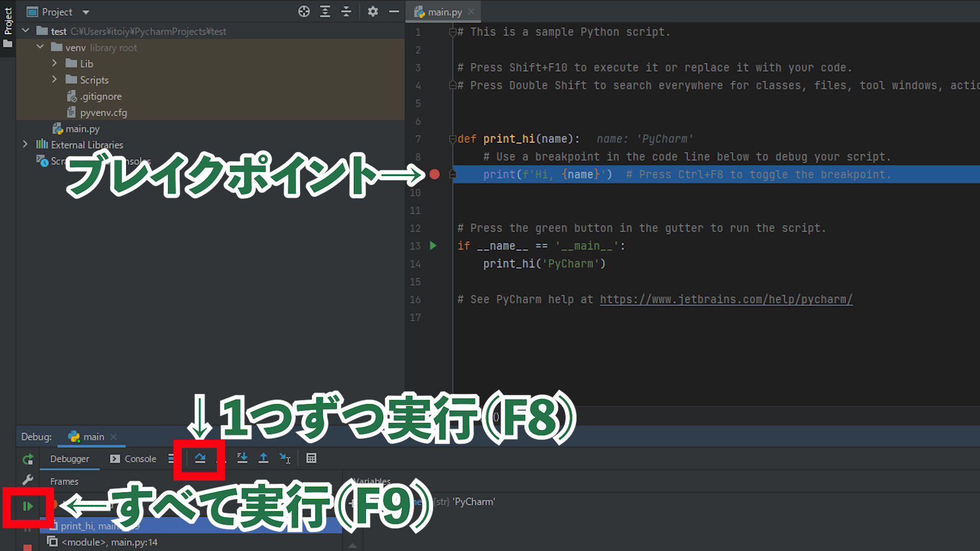This screenshot has width=980, height=551.
Task: Expand the Scripts folder
Action: pyautogui.click(x=55, y=80)
